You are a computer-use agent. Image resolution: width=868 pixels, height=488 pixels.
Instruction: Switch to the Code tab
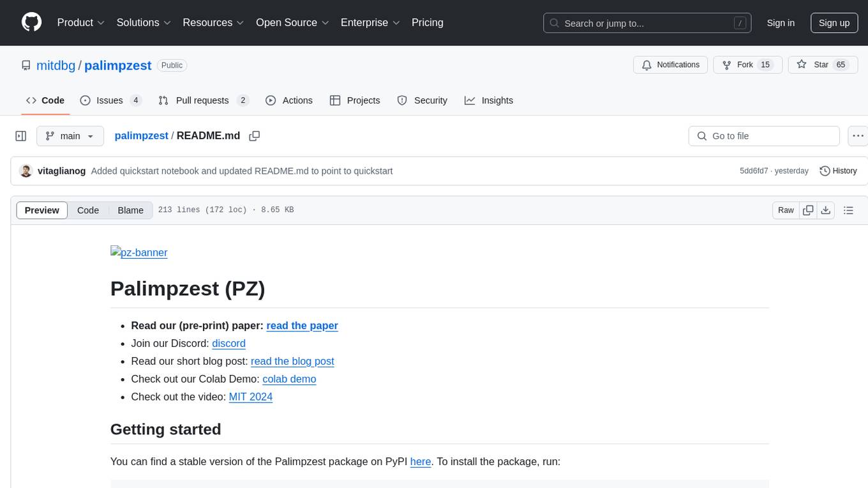[45, 100]
